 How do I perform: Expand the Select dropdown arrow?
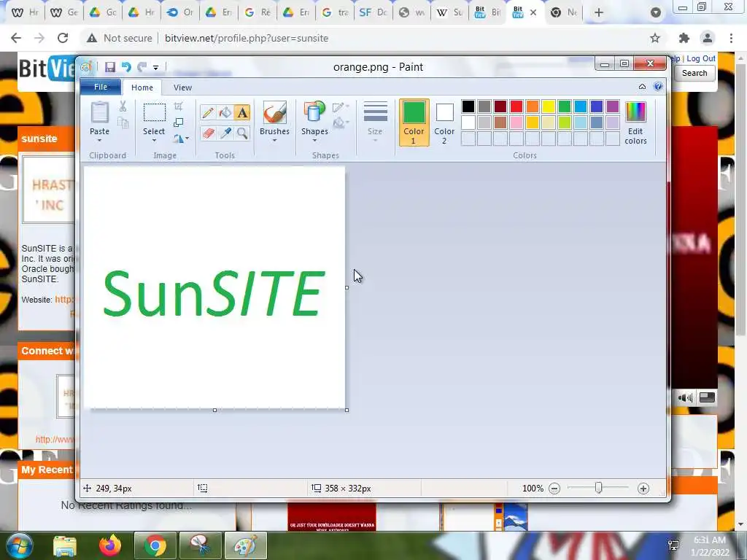coord(155,140)
